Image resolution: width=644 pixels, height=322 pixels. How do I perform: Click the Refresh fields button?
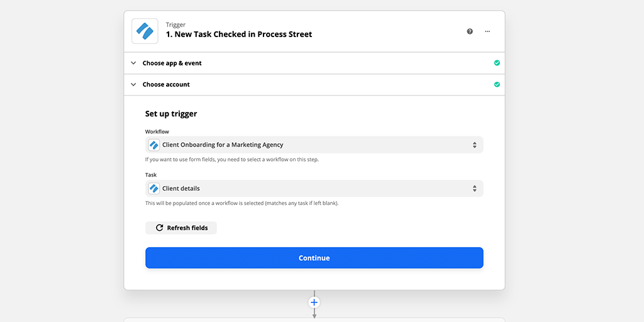[180, 228]
